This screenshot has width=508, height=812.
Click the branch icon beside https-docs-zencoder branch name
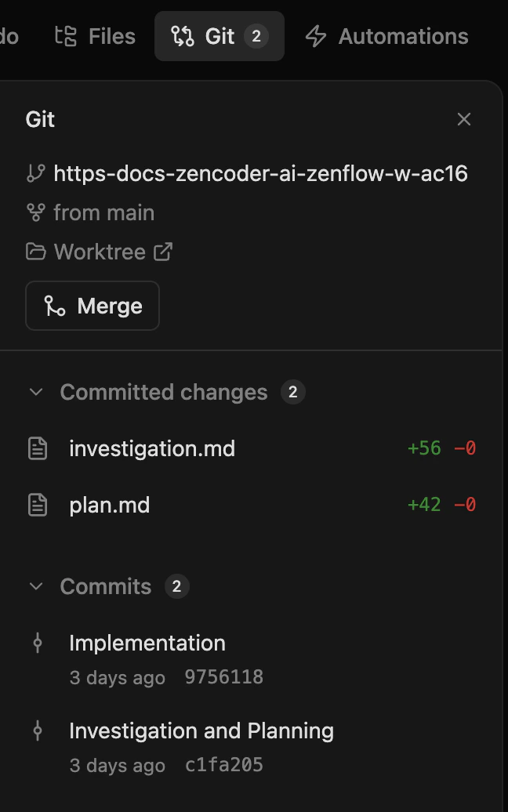point(36,173)
